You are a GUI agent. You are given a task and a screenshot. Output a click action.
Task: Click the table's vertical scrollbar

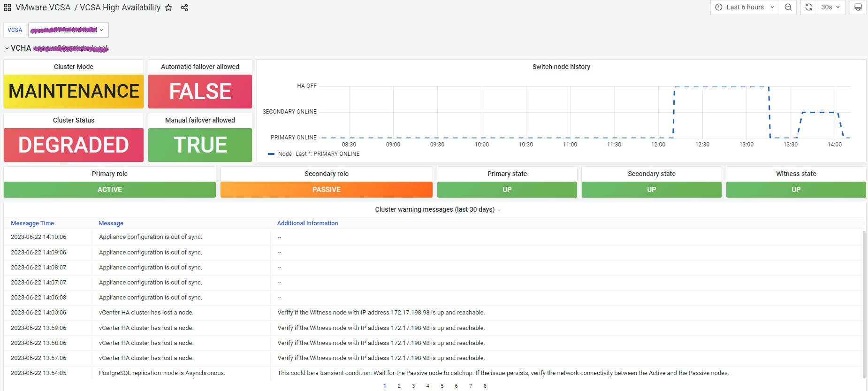click(864, 304)
